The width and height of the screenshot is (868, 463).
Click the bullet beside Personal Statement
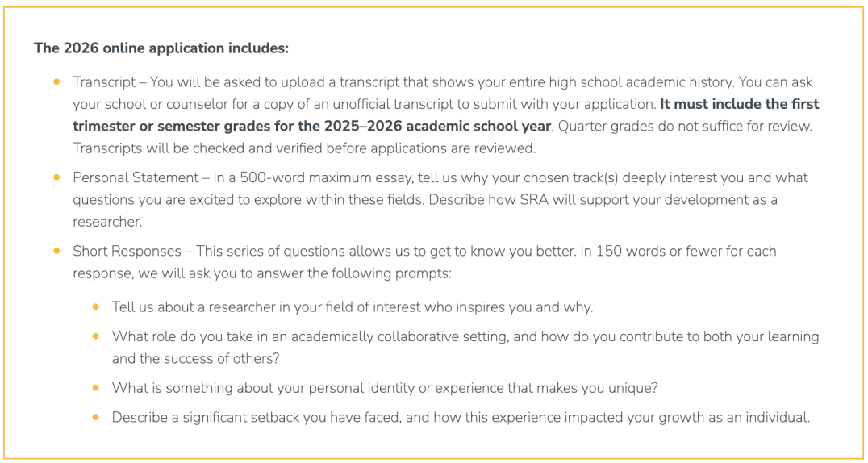point(56,177)
